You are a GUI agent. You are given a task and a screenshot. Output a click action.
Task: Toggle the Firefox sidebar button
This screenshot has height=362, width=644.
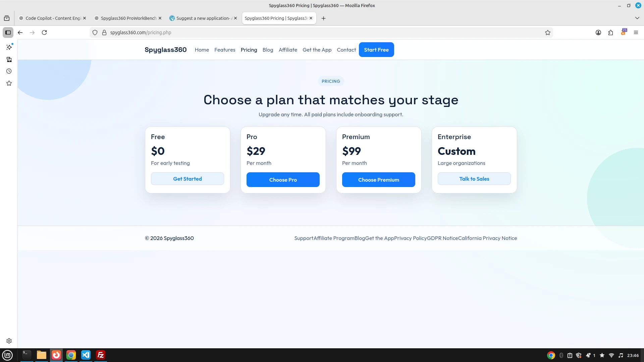click(8, 33)
